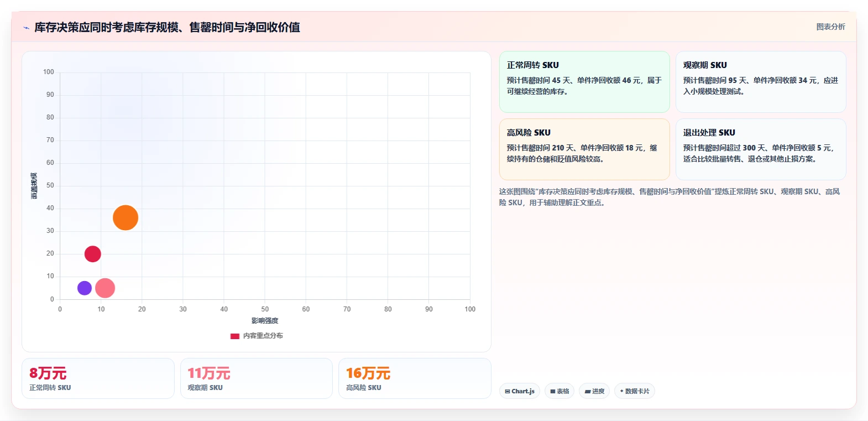Viewport: 868px width, 421px height.
Task: Click the text 预计售罄时间 210 天
Action: [541, 148]
